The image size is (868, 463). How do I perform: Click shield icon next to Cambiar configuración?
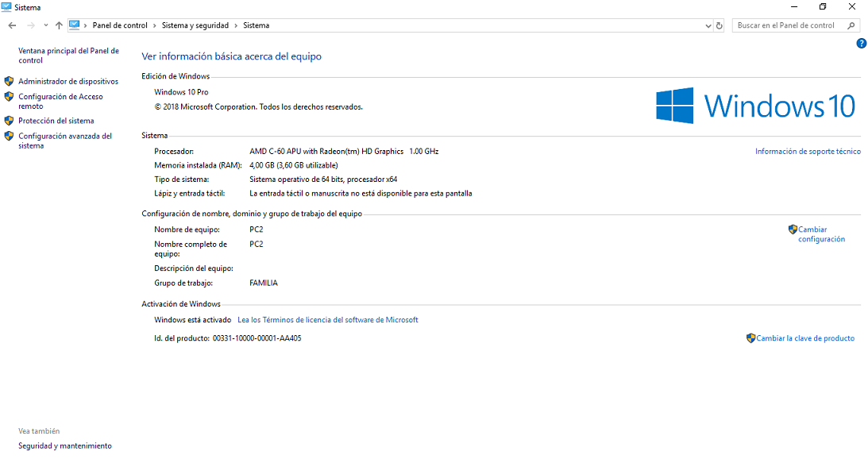(x=793, y=230)
